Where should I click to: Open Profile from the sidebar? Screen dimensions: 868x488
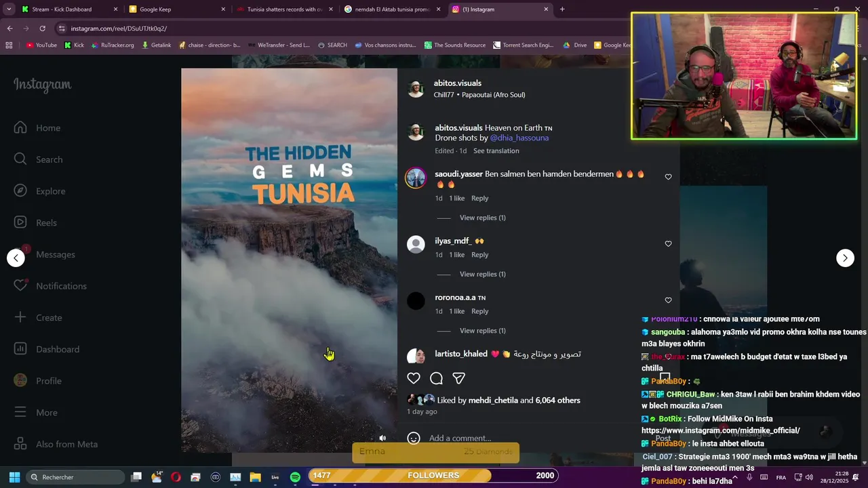[38, 381]
